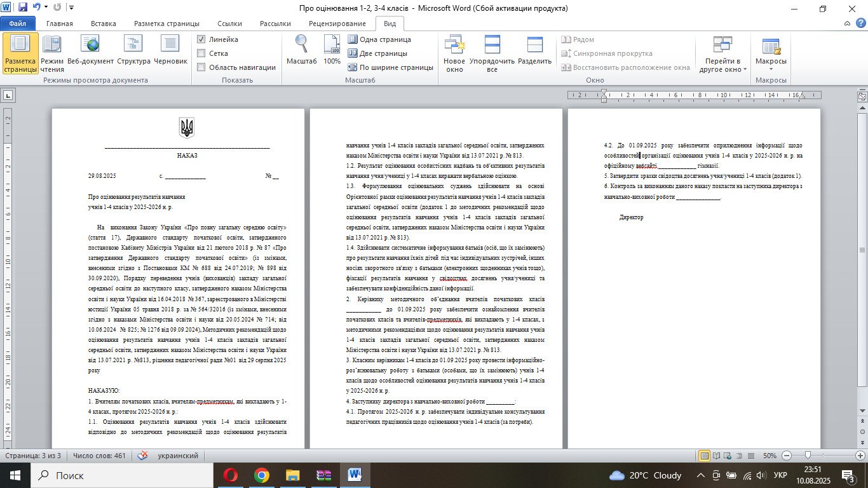Switch to Черновик draft view
This screenshot has width=868, height=488.
tap(170, 53)
